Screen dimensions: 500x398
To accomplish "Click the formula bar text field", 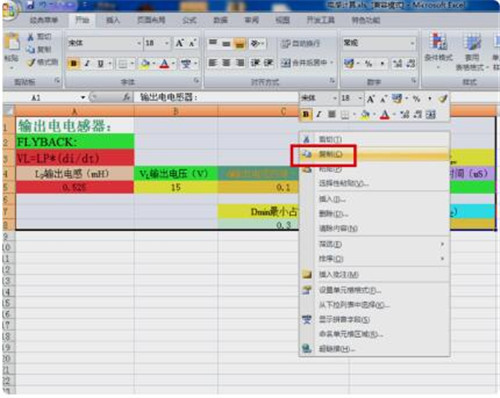I will pos(218,98).
